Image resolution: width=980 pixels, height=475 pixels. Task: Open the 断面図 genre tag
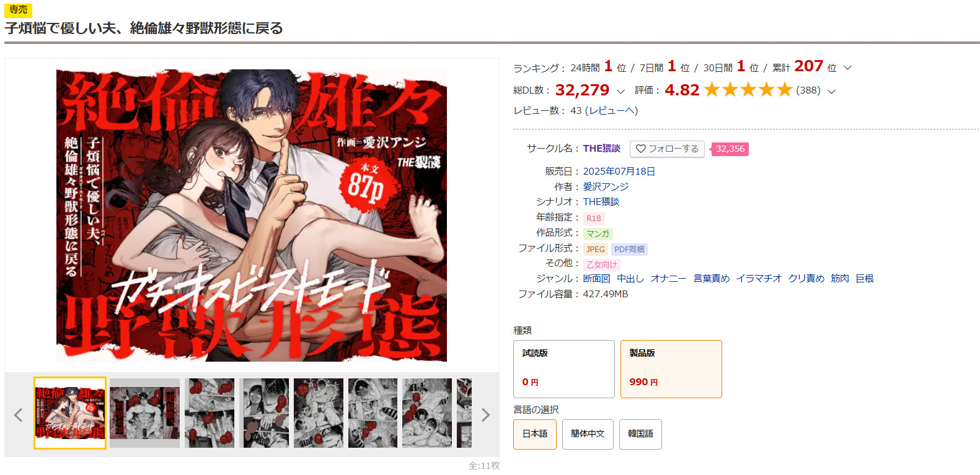(596, 279)
